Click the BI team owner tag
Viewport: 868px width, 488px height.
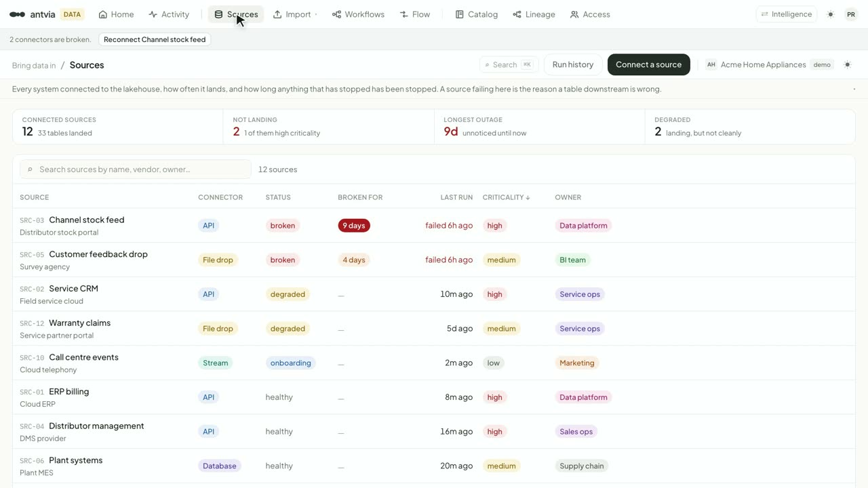pos(572,260)
